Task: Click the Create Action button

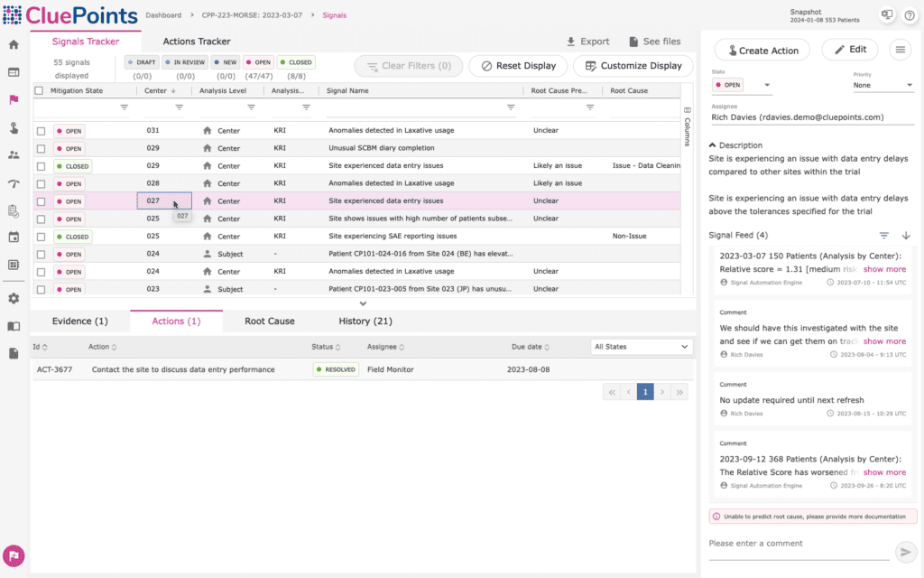Action: [762, 51]
